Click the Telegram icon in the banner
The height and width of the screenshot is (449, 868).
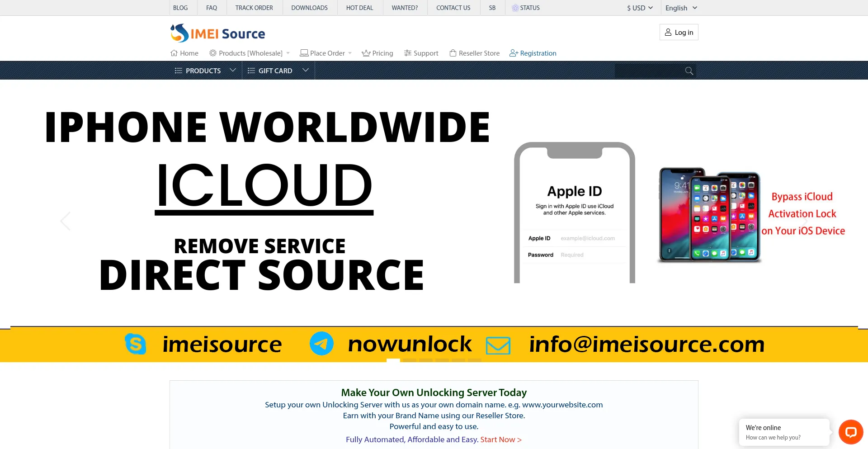[321, 344]
